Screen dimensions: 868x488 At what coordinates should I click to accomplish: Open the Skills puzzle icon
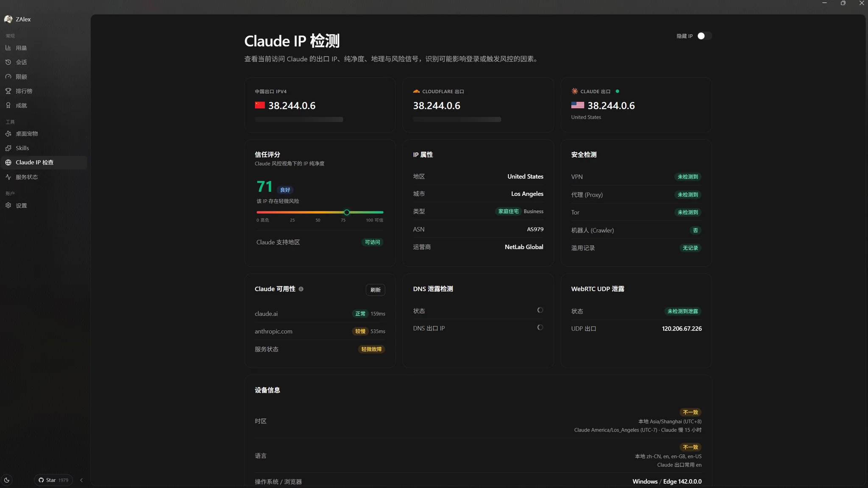coord(8,148)
